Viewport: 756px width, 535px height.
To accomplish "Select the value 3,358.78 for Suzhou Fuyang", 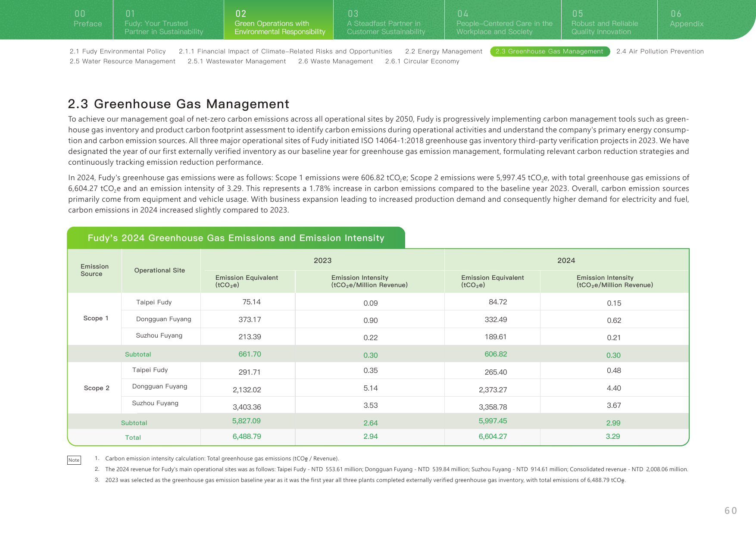I will coord(493,407).
